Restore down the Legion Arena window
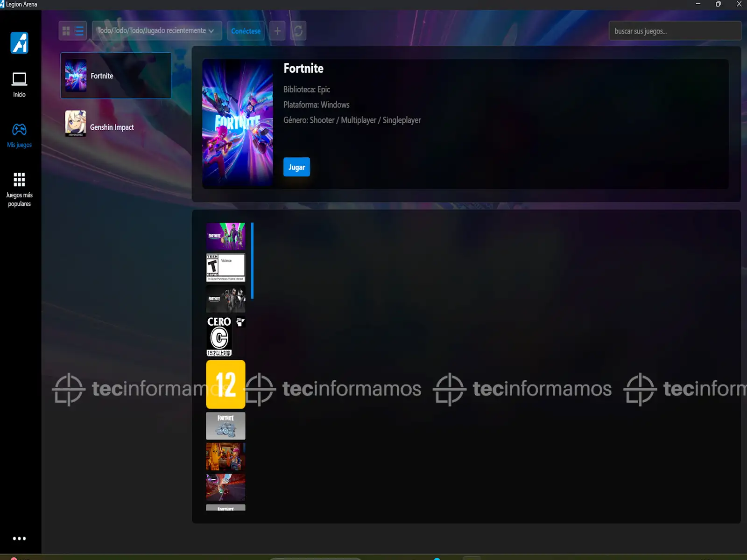 coord(718,4)
